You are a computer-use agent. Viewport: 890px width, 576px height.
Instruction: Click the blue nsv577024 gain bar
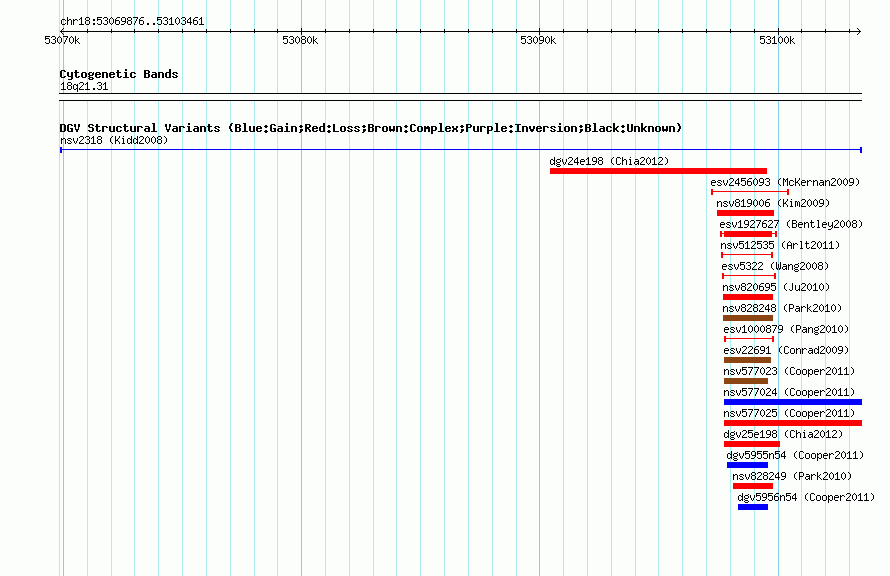click(x=793, y=402)
